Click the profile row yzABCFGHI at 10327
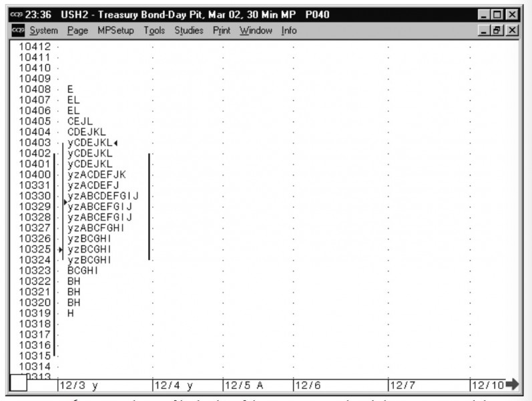532x401 pixels. [96, 228]
